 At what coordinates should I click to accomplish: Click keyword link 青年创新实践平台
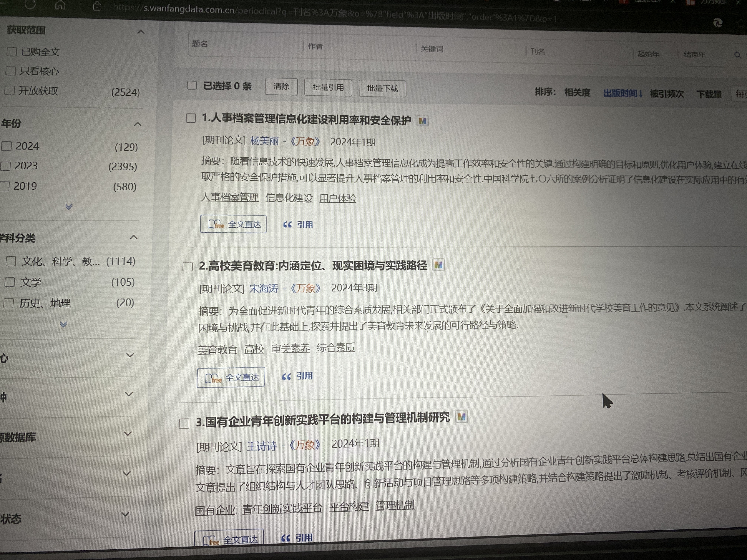click(282, 508)
